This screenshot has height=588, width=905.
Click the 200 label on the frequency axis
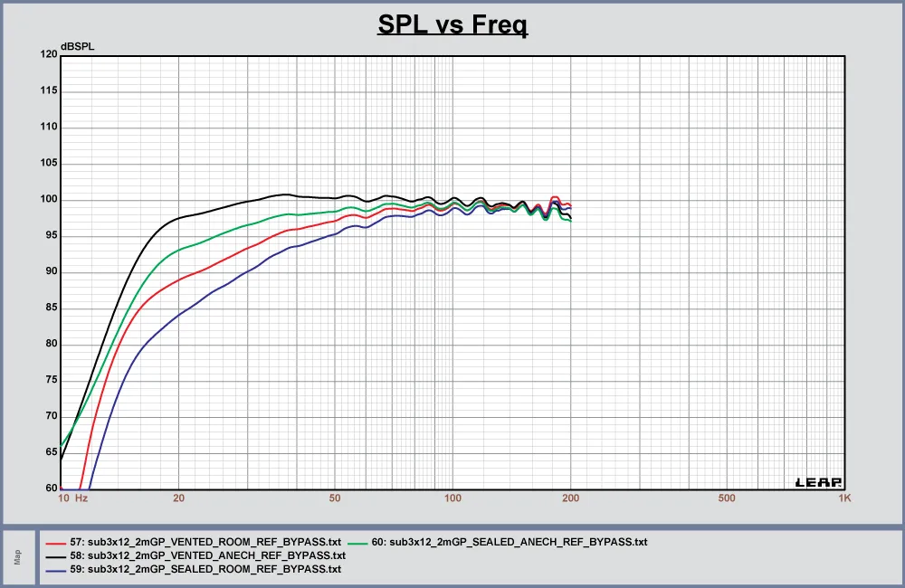tap(571, 498)
